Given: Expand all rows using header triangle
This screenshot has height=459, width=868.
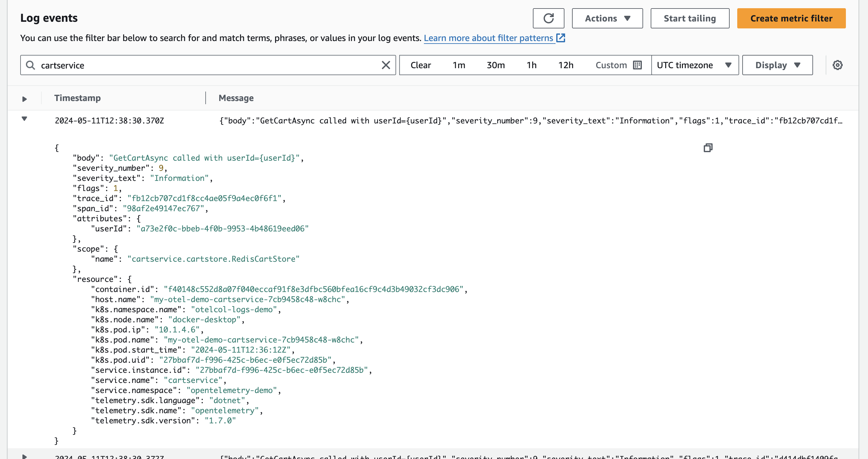Looking at the screenshot, I should [24, 99].
